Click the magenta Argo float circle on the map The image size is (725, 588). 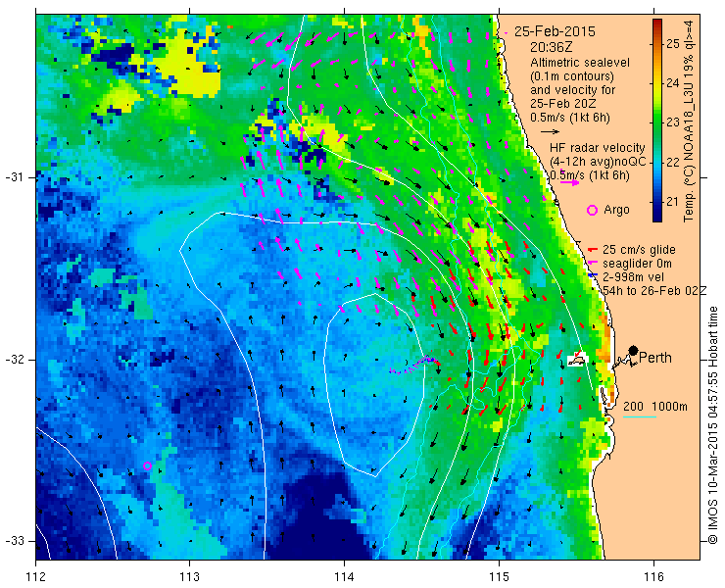147,465
